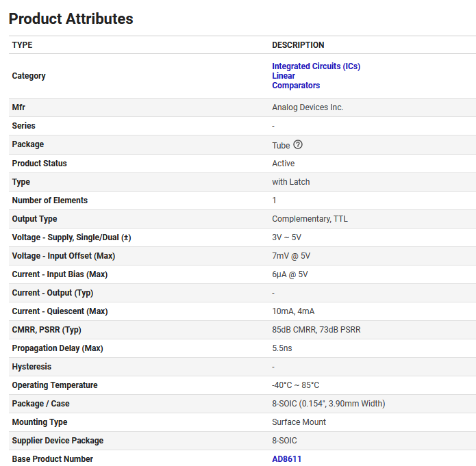Select the Complementary, TTL output type value
This screenshot has width=476, height=466.
coord(310,219)
